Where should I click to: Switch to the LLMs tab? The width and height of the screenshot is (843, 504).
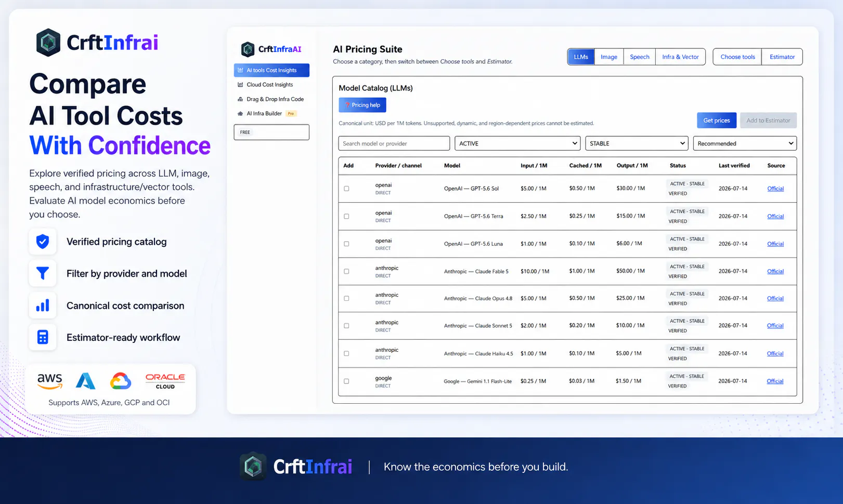click(581, 57)
